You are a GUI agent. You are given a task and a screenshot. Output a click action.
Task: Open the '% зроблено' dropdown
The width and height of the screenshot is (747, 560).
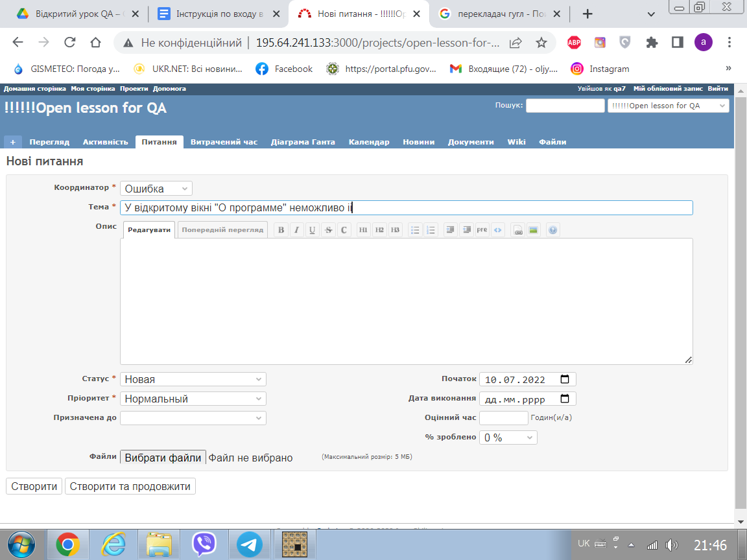click(x=508, y=437)
